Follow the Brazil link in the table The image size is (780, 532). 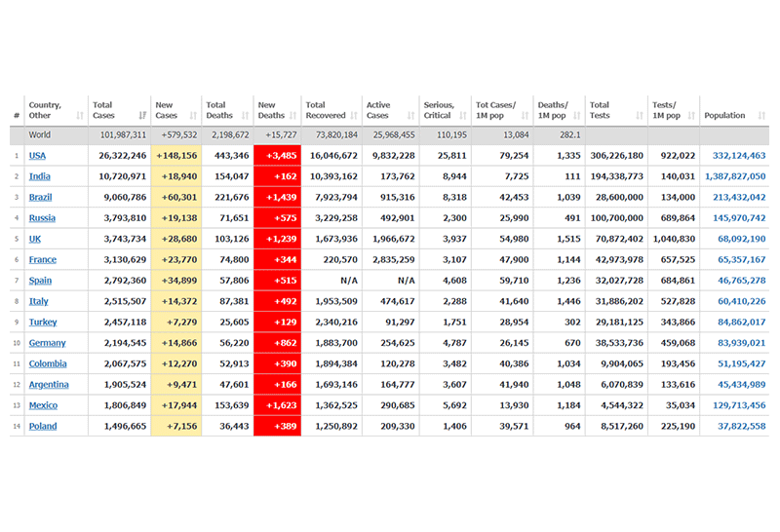click(40, 197)
